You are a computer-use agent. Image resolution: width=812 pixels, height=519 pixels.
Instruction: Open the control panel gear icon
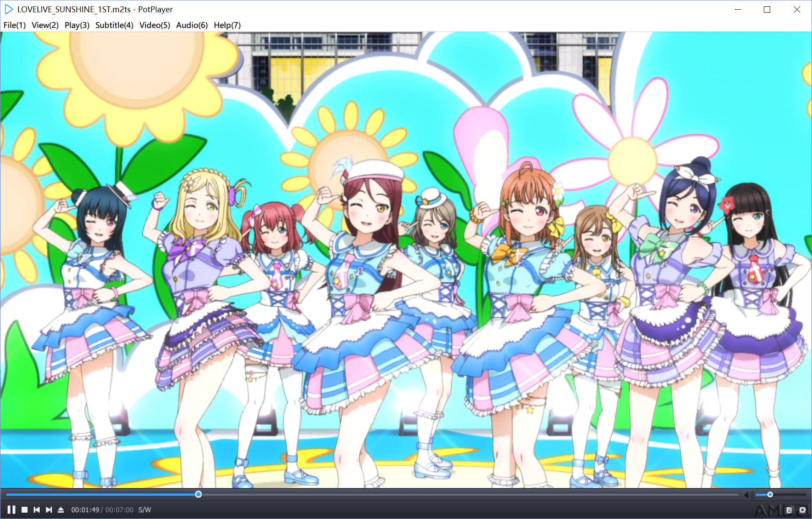[803, 510]
